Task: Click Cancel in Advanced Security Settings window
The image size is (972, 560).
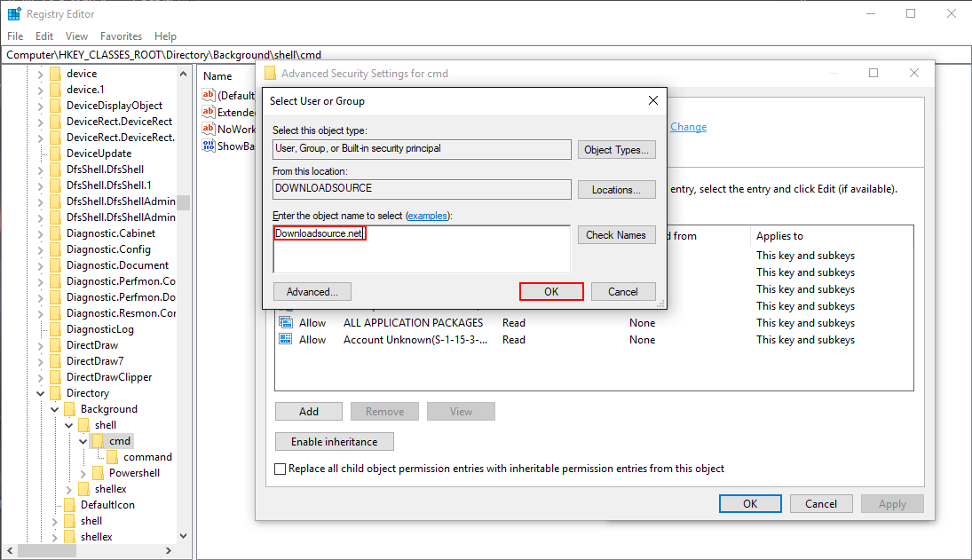Action: pyautogui.click(x=821, y=503)
